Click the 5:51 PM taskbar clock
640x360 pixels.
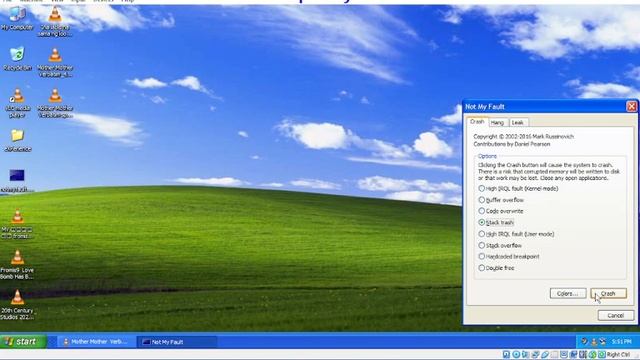[x=621, y=342]
